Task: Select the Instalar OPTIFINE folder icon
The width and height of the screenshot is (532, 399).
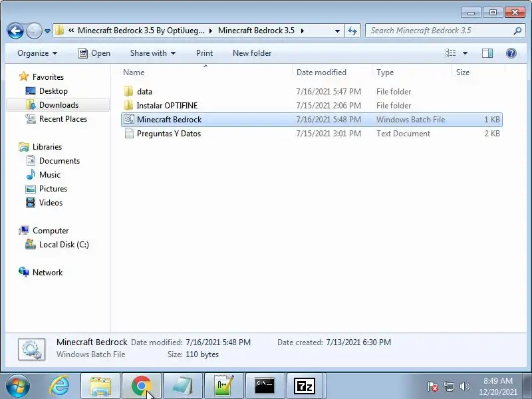Action: pos(128,105)
